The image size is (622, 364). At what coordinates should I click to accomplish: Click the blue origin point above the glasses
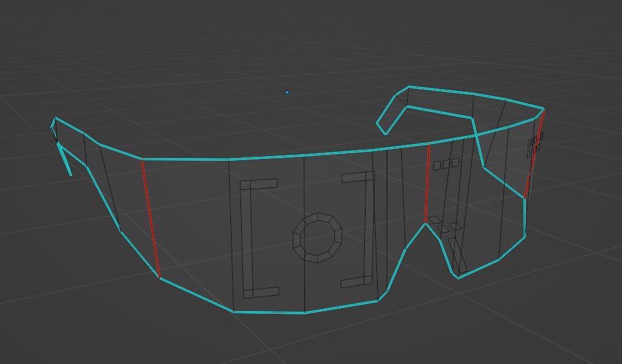(287, 92)
